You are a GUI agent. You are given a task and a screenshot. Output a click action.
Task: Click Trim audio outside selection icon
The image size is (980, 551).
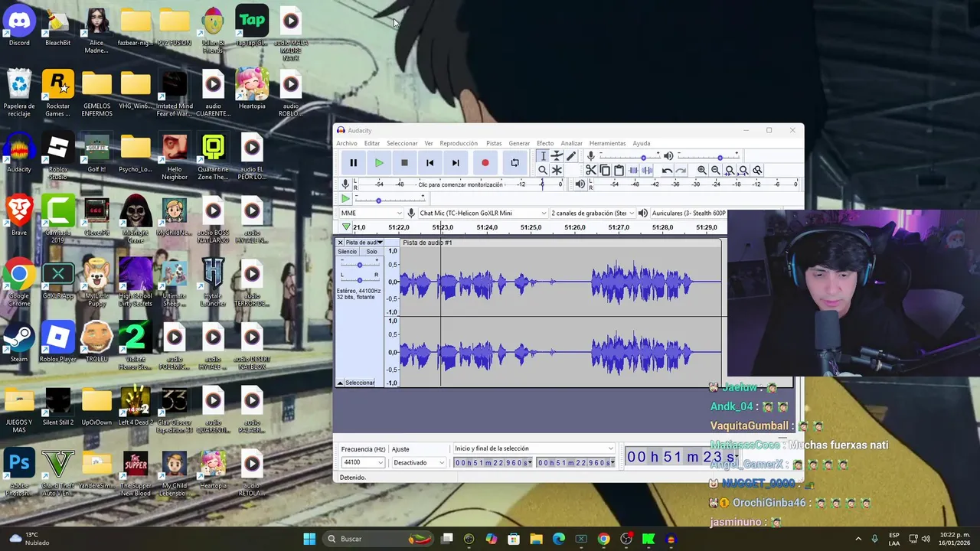(x=633, y=170)
